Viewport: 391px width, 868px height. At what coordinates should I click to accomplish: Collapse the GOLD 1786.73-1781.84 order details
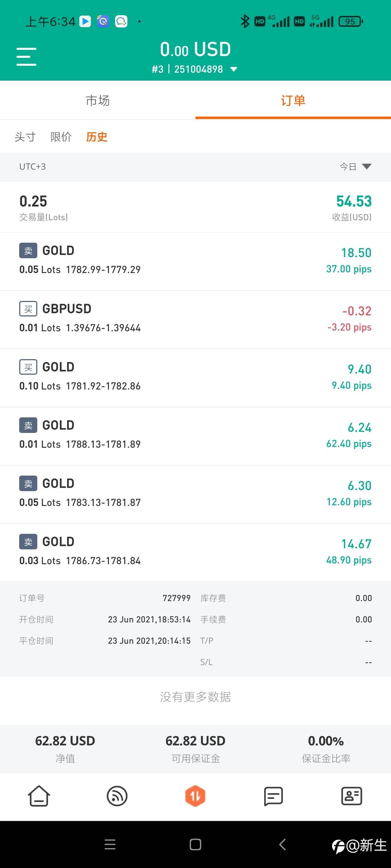195,551
